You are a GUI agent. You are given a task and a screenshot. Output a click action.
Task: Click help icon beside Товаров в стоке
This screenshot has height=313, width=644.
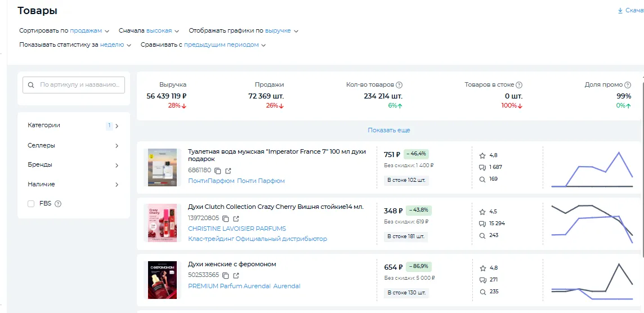point(519,85)
